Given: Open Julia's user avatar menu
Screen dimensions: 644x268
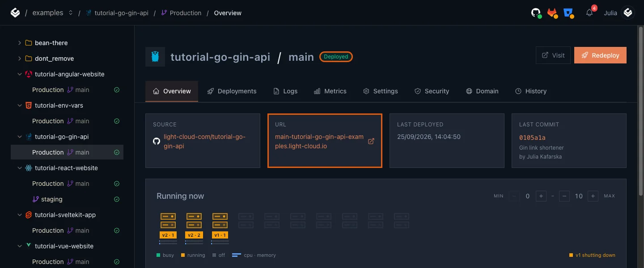Looking at the screenshot, I should tap(628, 13).
